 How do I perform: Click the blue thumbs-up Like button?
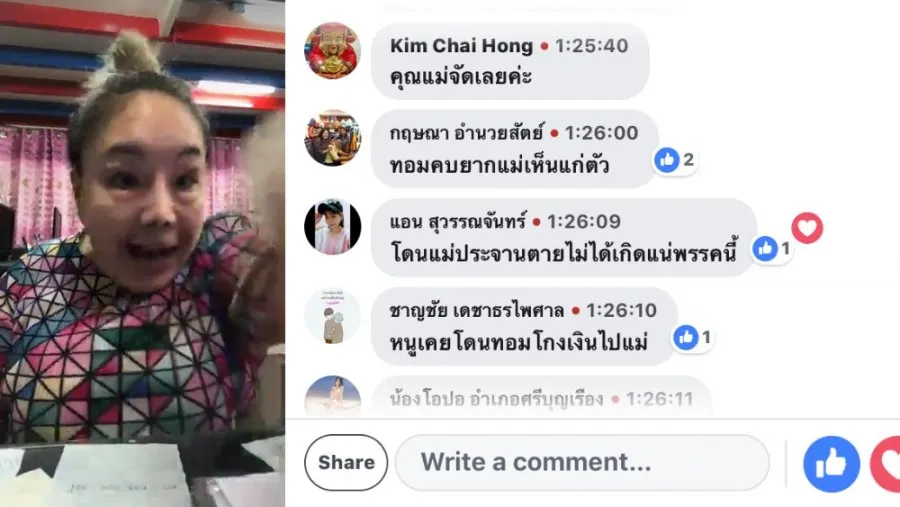[x=831, y=464]
